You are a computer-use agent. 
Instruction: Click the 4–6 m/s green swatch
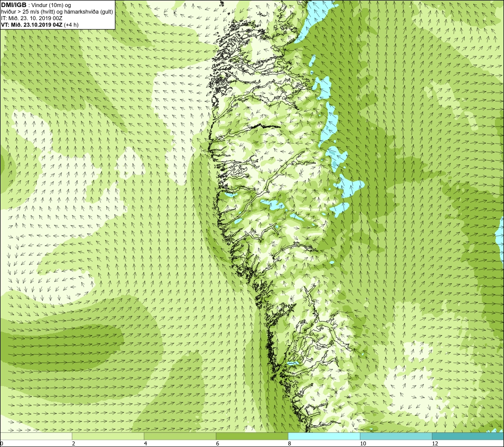point(180,436)
